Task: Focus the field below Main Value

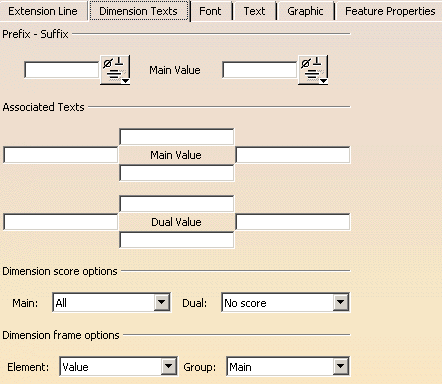Action: tap(177, 173)
